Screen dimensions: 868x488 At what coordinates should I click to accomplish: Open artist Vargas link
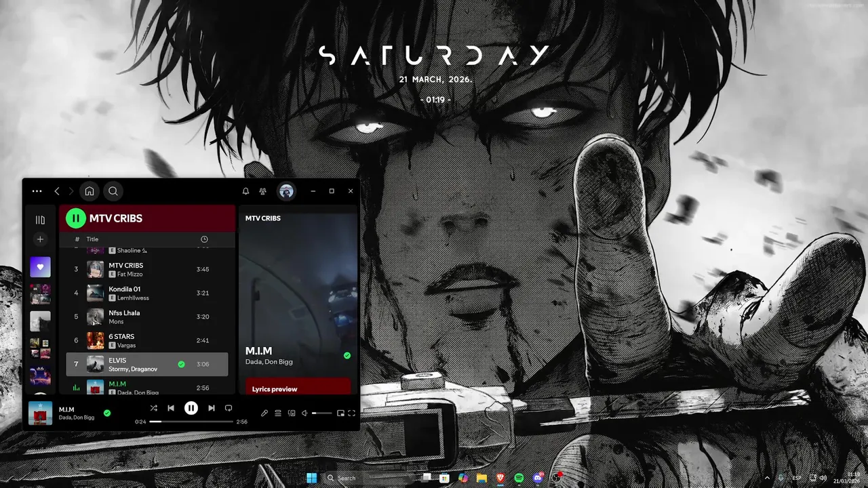[127, 345]
